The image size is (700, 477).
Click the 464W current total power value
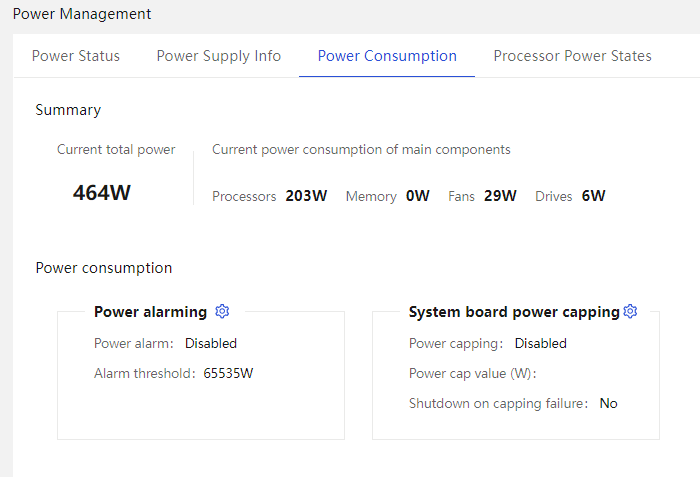tap(102, 193)
